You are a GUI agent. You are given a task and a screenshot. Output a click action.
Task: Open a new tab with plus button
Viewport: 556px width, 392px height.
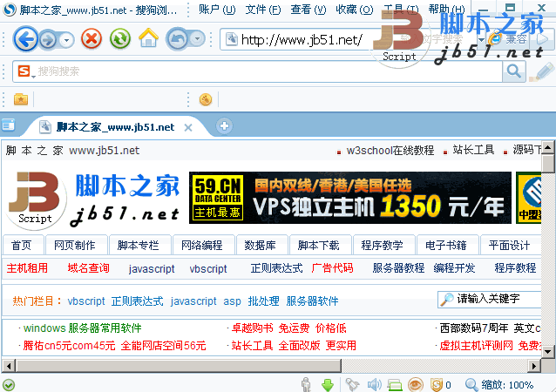224,125
